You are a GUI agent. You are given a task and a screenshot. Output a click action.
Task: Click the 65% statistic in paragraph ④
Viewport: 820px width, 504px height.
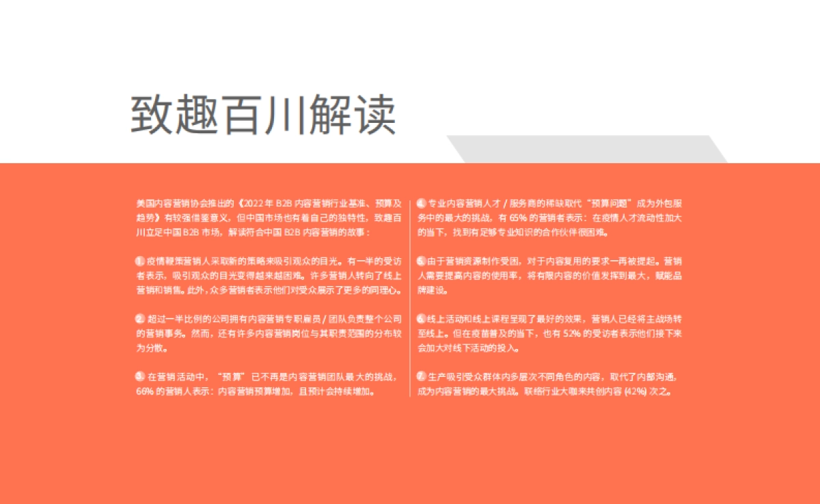point(517,217)
